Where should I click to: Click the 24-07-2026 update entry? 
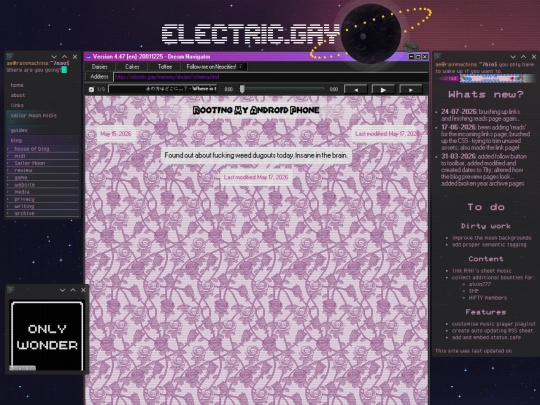point(481,115)
